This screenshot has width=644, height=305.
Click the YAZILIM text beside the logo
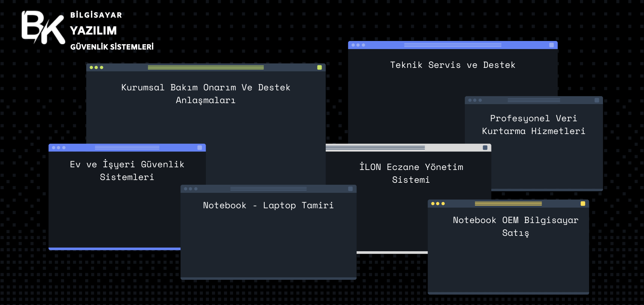coord(93,31)
